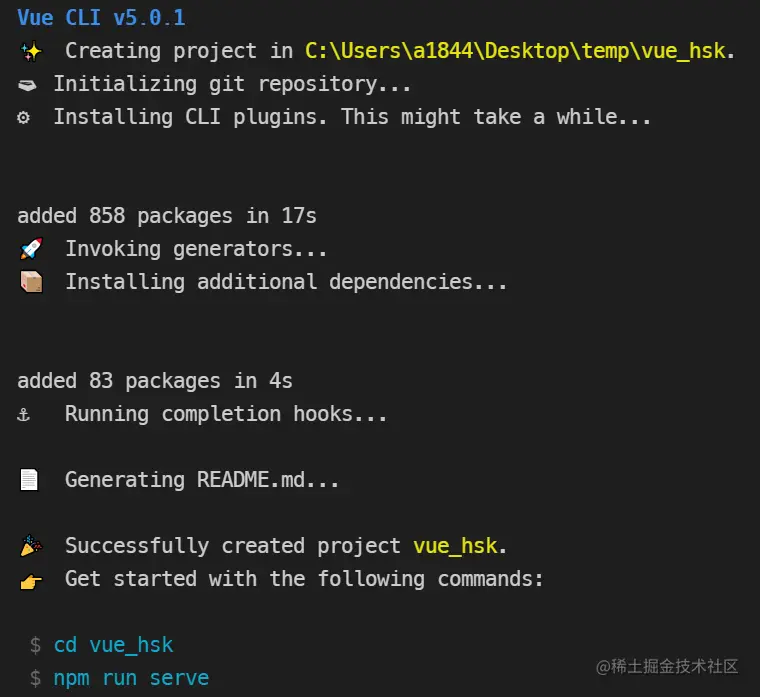Click the yellow vue_hsk project name
This screenshot has width=760, height=697.
coord(455,546)
